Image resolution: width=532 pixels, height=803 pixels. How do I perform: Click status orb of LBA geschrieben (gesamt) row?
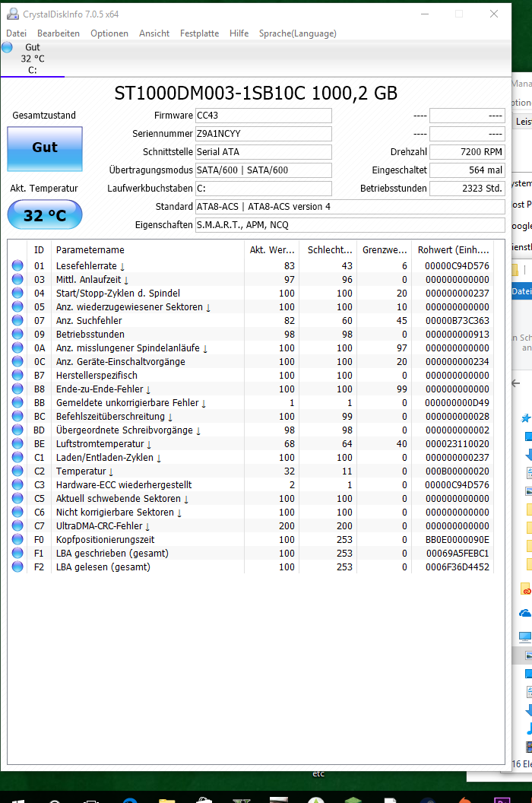(x=17, y=553)
